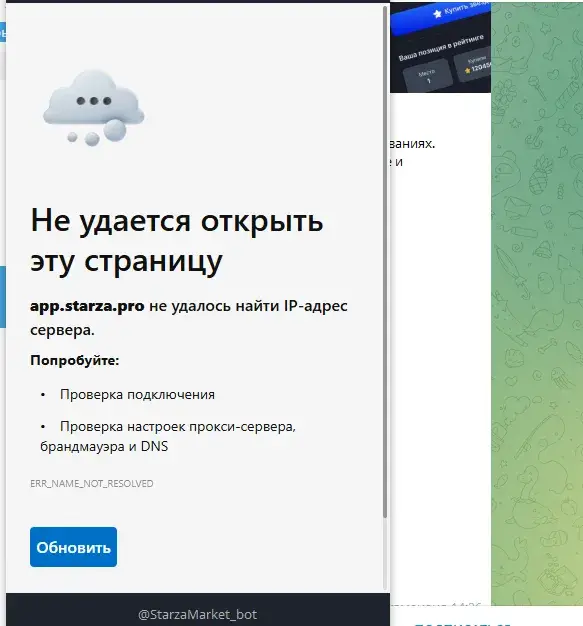Click the web app panel vertical scrollbar
583x626 pixels.
pyautogui.click(x=385, y=261)
